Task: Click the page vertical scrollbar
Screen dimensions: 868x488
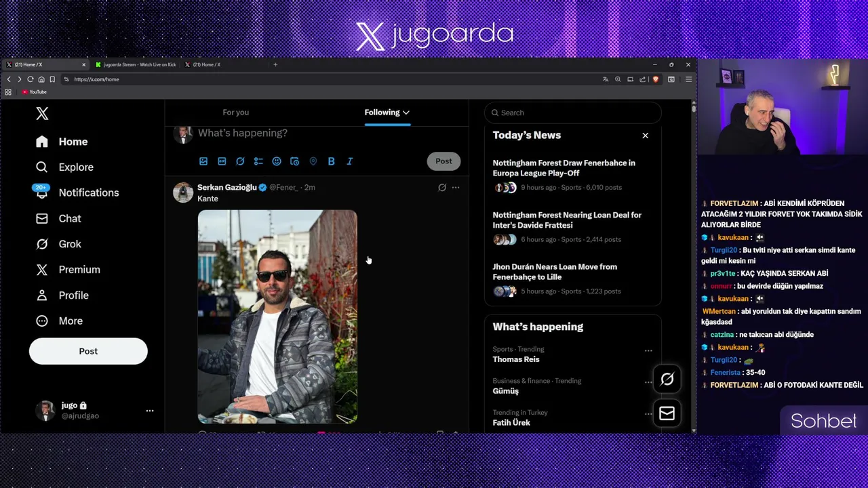Action: (x=693, y=107)
